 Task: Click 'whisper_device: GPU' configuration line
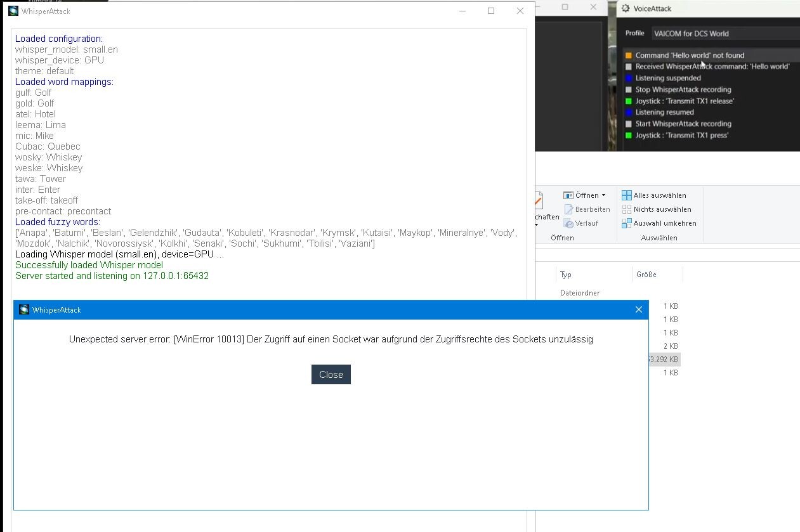point(59,60)
